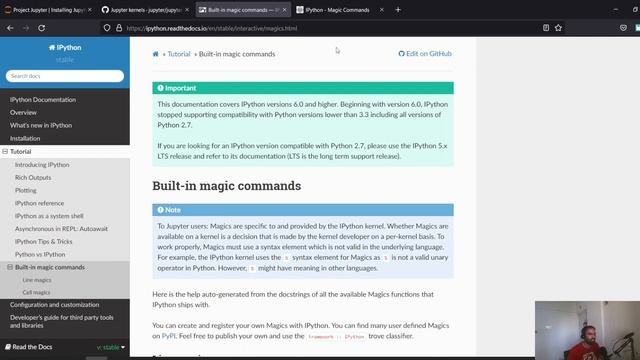Screen dimensions: 640x360
Task: Jump to Line magics section
Action: (x=37, y=280)
